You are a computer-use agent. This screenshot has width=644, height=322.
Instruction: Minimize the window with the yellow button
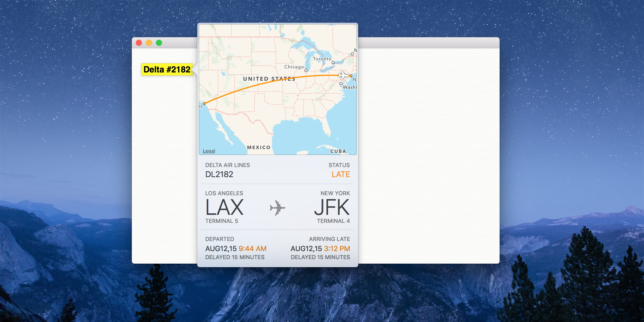pyautogui.click(x=149, y=43)
